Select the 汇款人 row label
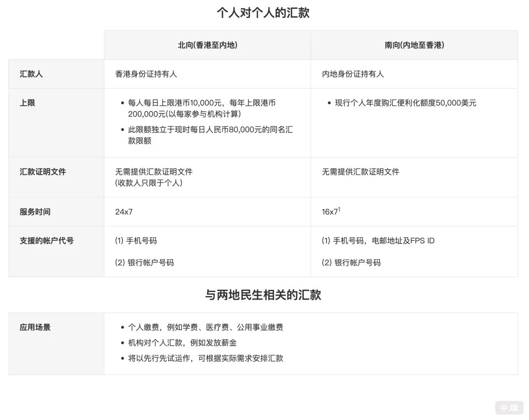The image size is (529, 420). coord(28,74)
